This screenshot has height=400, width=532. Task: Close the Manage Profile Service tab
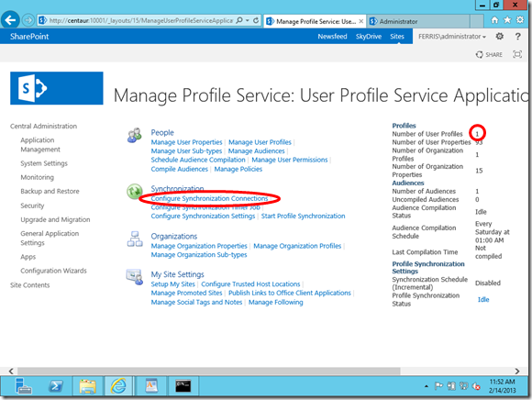tap(361, 21)
